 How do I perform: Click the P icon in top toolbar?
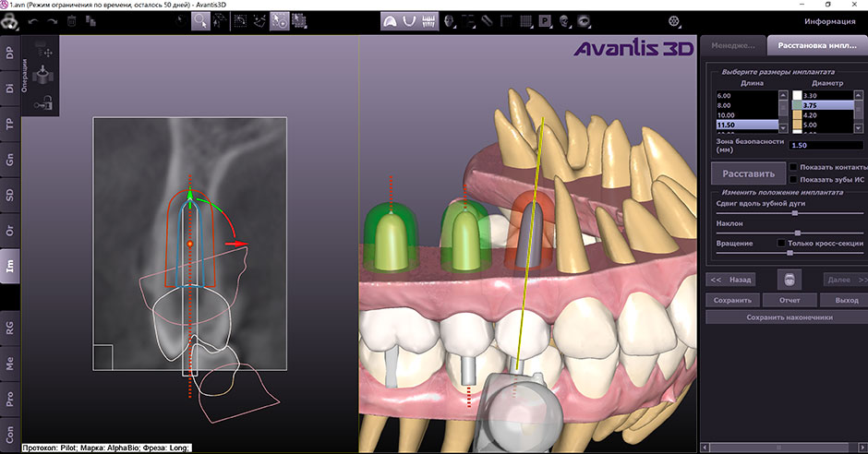pos(545,21)
